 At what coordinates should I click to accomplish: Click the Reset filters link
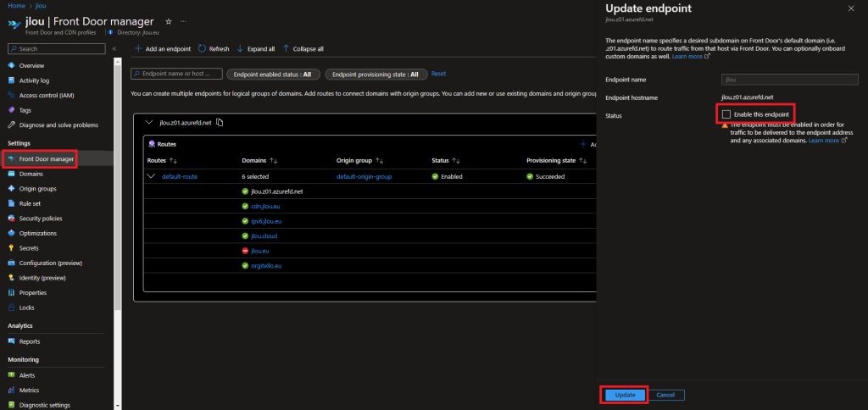438,74
